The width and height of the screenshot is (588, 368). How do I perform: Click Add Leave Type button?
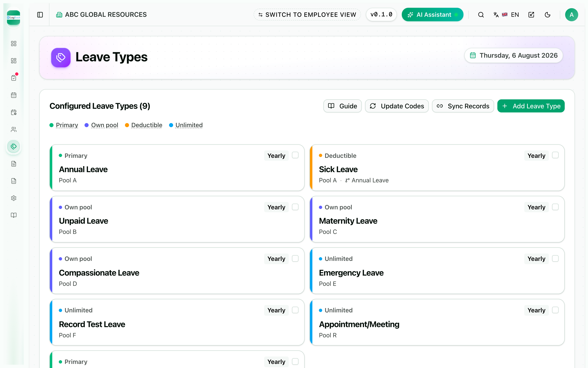pyautogui.click(x=531, y=106)
